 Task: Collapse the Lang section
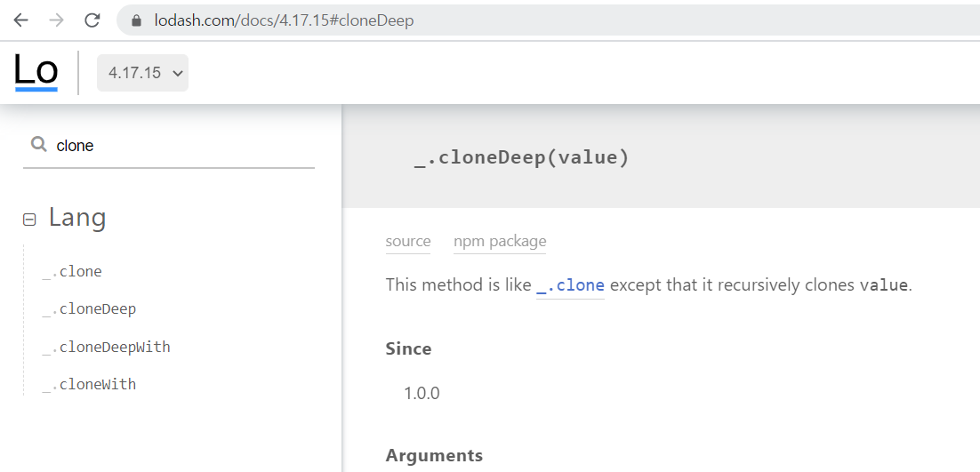click(x=29, y=220)
